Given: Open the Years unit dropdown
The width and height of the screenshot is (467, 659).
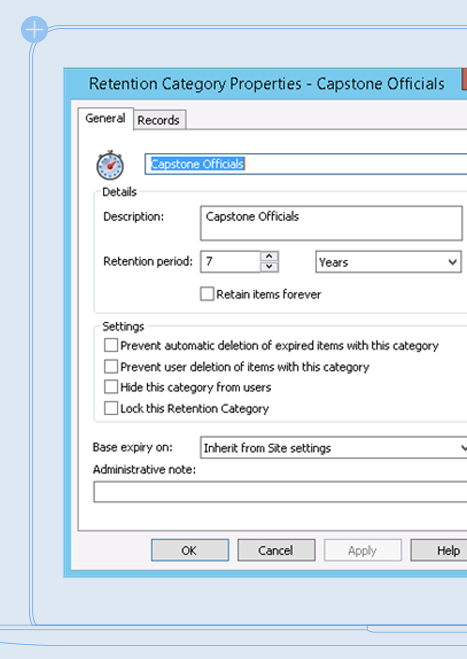Looking at the screenshot, I should (388, 262).
